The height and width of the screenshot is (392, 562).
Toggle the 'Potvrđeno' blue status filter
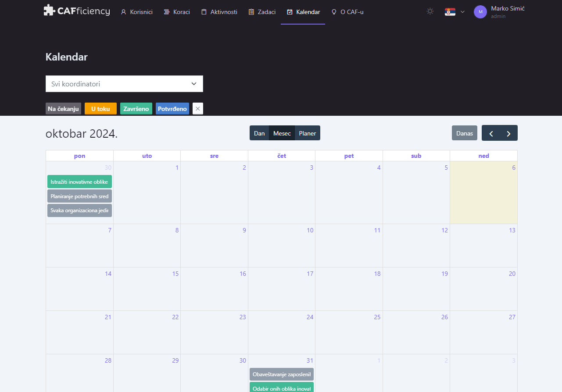pyautogui.click(x=172, y=109)
